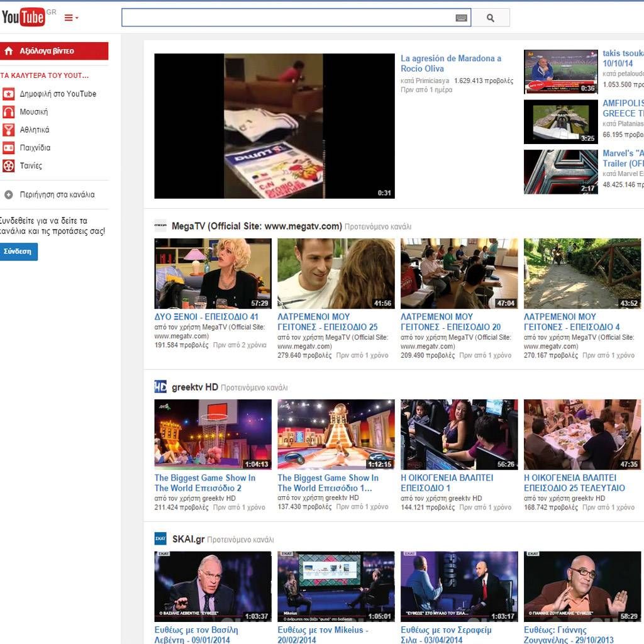The width and height of the screenshot is (644, 644).
Task: Open the guide menu dropdown beside logo
Action: (71, 18)
